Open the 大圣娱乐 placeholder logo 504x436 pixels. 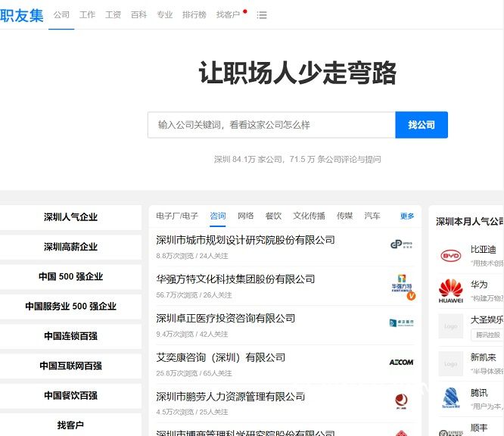point(450,326)
